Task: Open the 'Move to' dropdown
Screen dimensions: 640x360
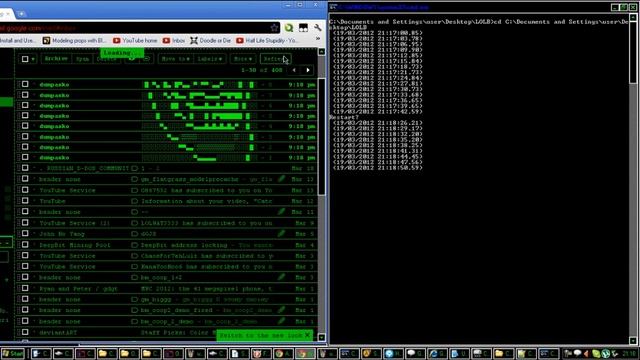Action: (x=175, y=59)
